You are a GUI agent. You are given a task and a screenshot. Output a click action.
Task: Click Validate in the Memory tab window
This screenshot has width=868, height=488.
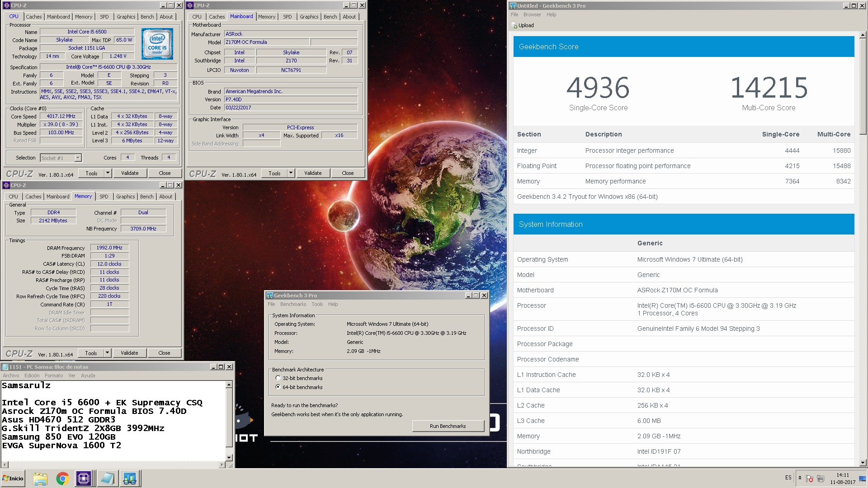pyautogui.click(x=129, y=353)
